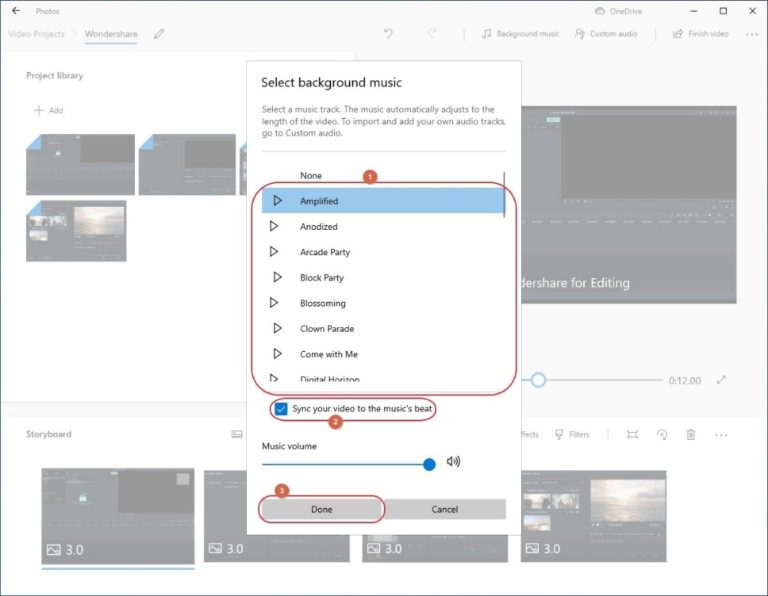Select the Anodized track name
The width and height of the screenshot is (768, 596).
click(318, 226)
